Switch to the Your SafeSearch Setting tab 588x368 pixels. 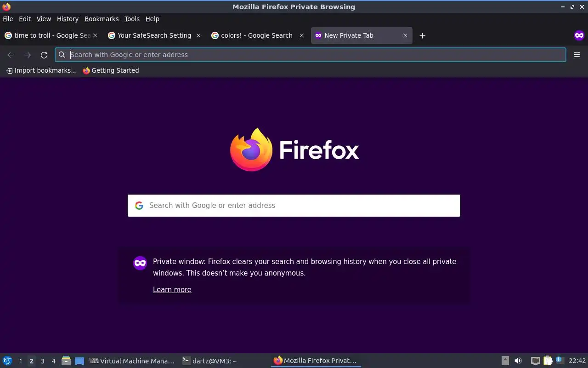point(154,35)
